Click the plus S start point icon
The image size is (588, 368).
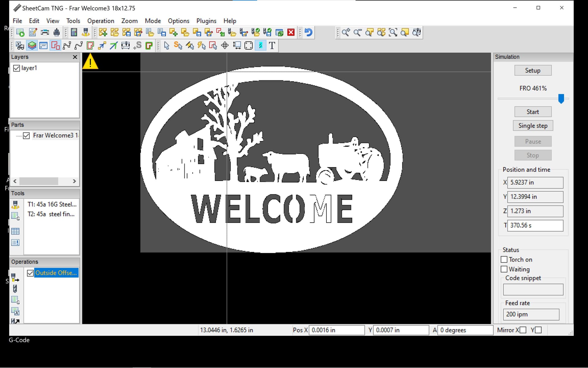pyautogui.click(x=137, y=46)
